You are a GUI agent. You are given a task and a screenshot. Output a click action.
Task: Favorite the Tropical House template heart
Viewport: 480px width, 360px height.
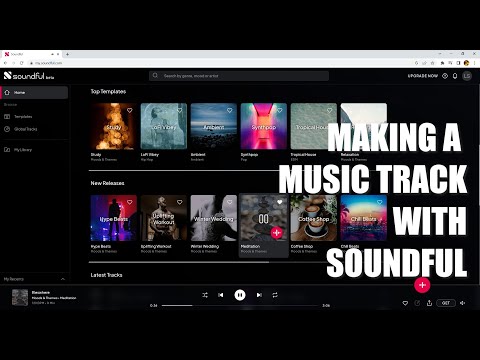point(330,110)
